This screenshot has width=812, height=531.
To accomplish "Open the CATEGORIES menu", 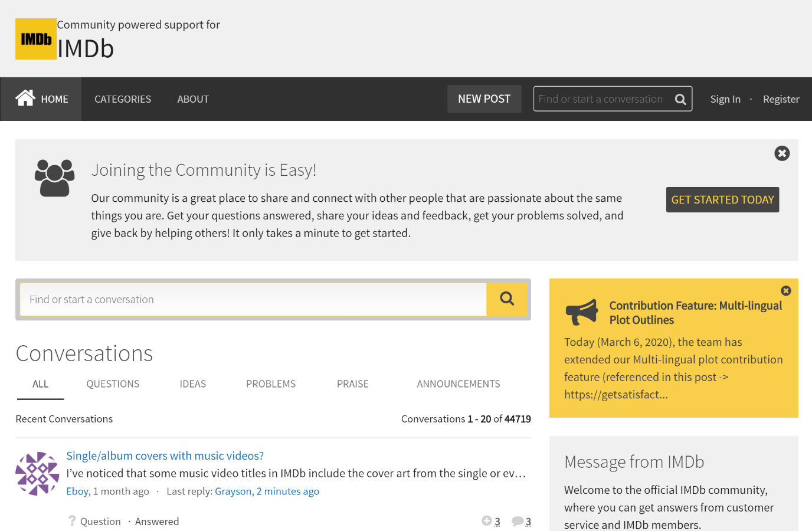I will 123,99.
